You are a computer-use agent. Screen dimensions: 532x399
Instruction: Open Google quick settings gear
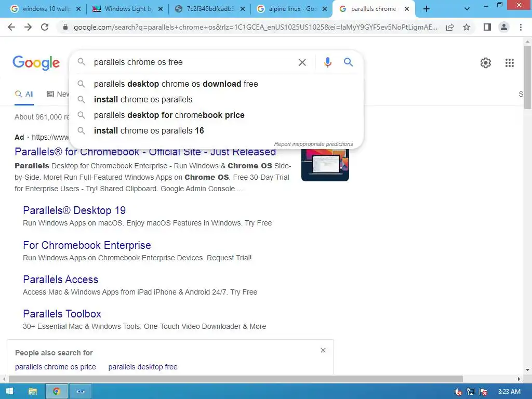click(486, 63)
